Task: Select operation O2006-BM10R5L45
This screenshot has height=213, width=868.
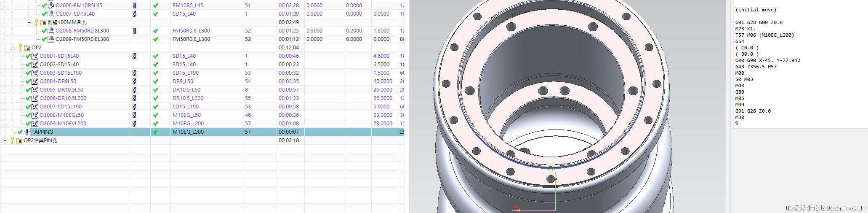Action: tap(79, 5)
